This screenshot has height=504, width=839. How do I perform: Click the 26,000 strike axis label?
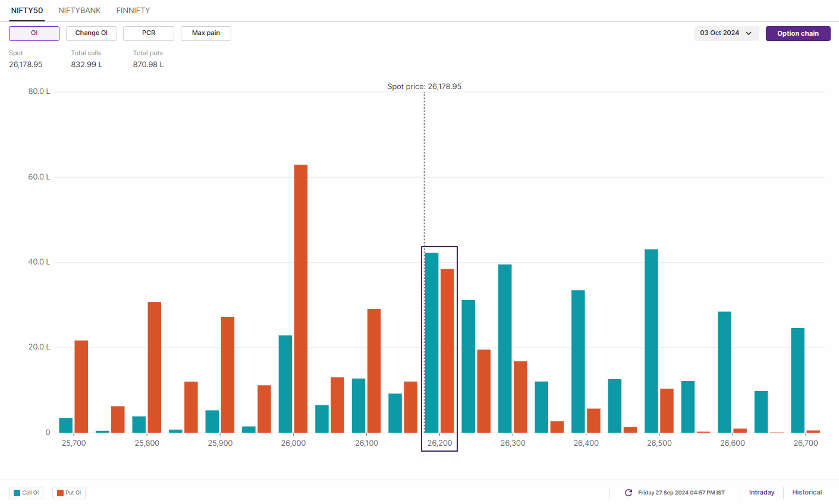pos(293,443)
